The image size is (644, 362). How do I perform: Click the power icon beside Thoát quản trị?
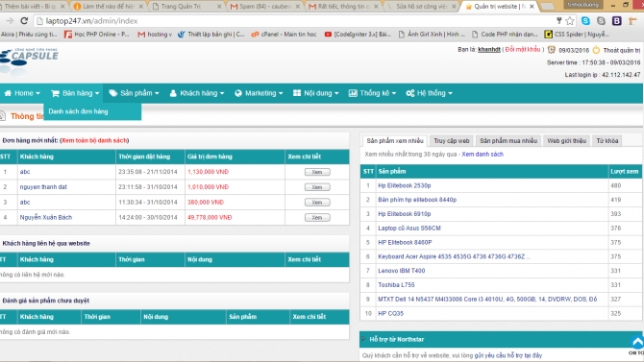click(x=596, y=50)
